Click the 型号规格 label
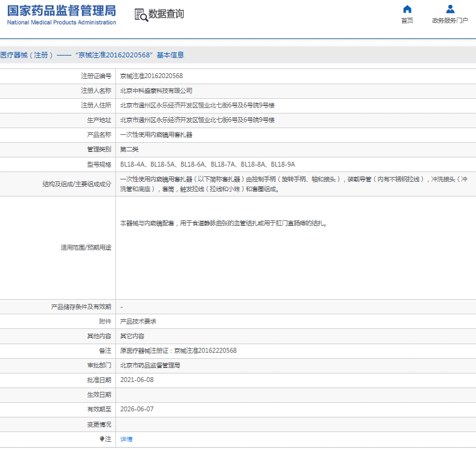 coord(99,164)
